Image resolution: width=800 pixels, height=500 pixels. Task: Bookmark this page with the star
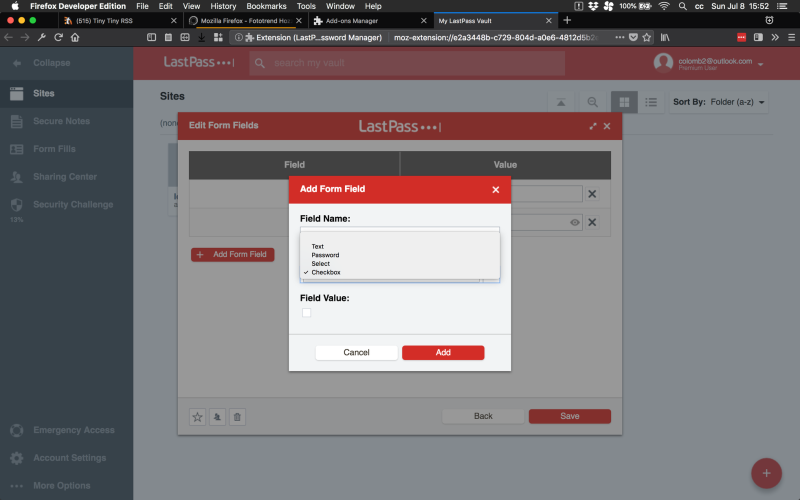pos(646,37)
